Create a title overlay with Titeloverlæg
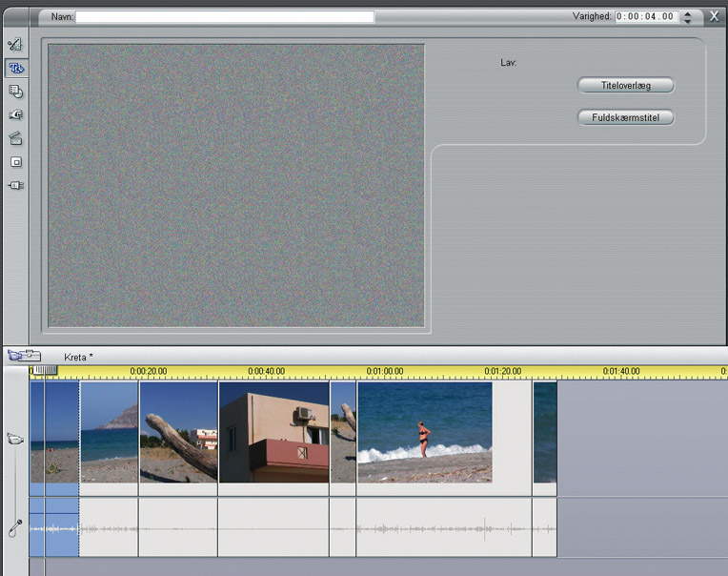Viewport: 728px width, 576px height. point(625,86)
